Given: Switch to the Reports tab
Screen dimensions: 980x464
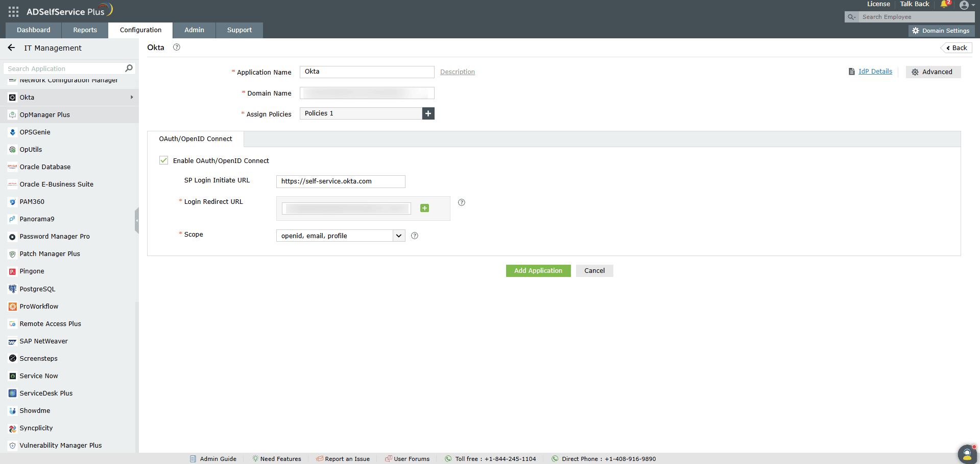Looking at the screenshot, I should 84,30.
